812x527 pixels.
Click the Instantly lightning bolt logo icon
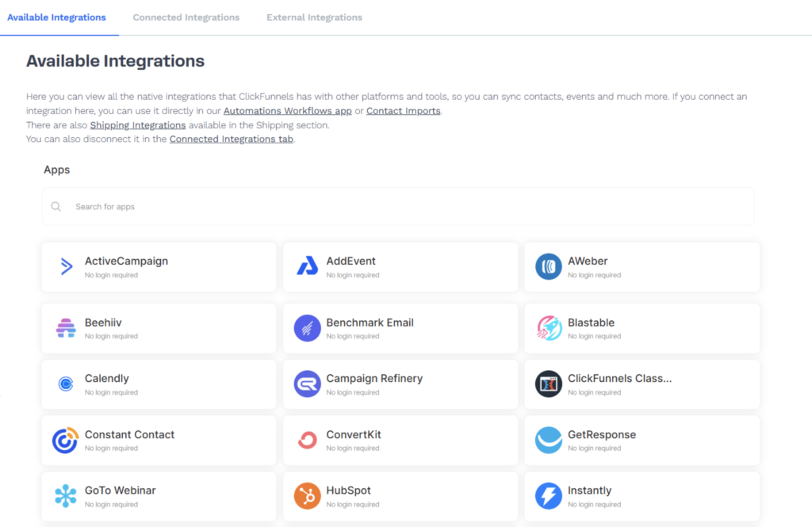549,496
